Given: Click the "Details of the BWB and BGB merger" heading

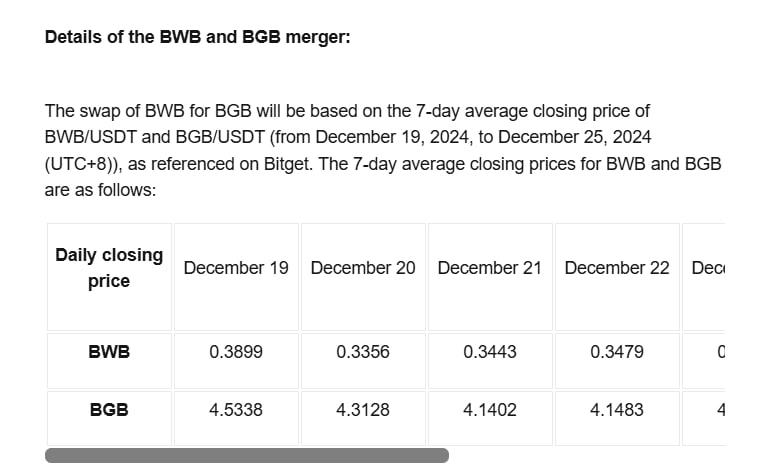Looking at the screenshot, I should pyautogui.click(x=197, y=39).
